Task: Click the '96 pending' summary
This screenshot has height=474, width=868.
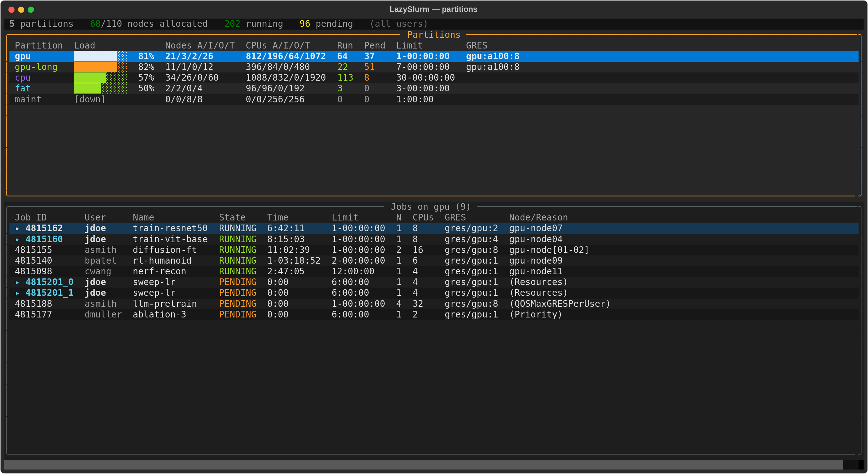Action: [326, 24]
